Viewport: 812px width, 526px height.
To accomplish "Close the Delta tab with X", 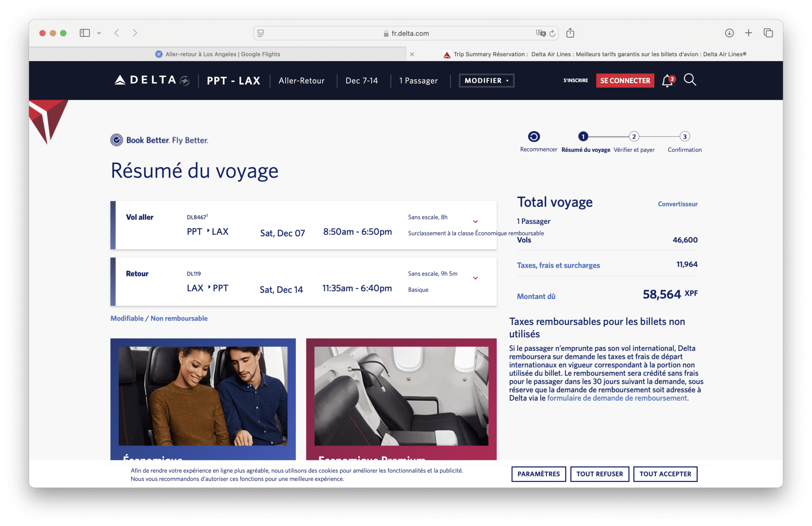I will 412,54.
